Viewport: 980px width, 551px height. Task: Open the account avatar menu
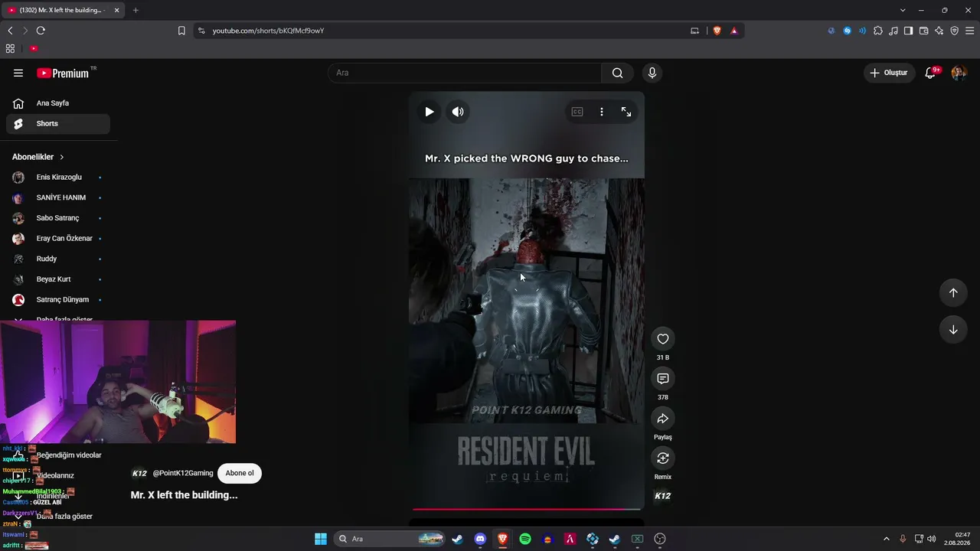[959, 73]
